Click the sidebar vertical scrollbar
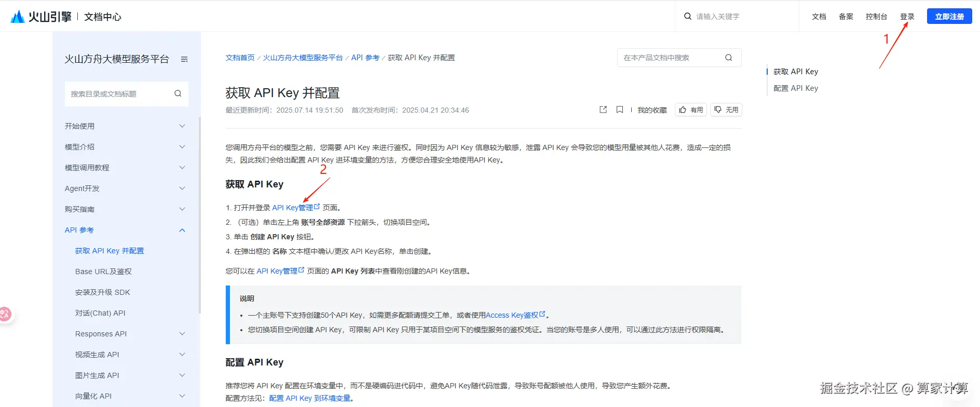This screenshot has width=980, height=407. (x=200, y=215)
